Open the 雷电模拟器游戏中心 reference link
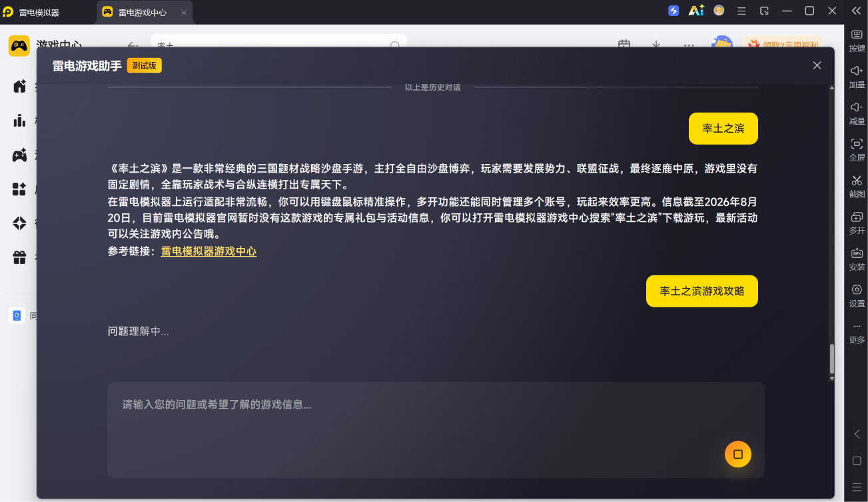Screen dimensions: 868x502 pos(209,251)
